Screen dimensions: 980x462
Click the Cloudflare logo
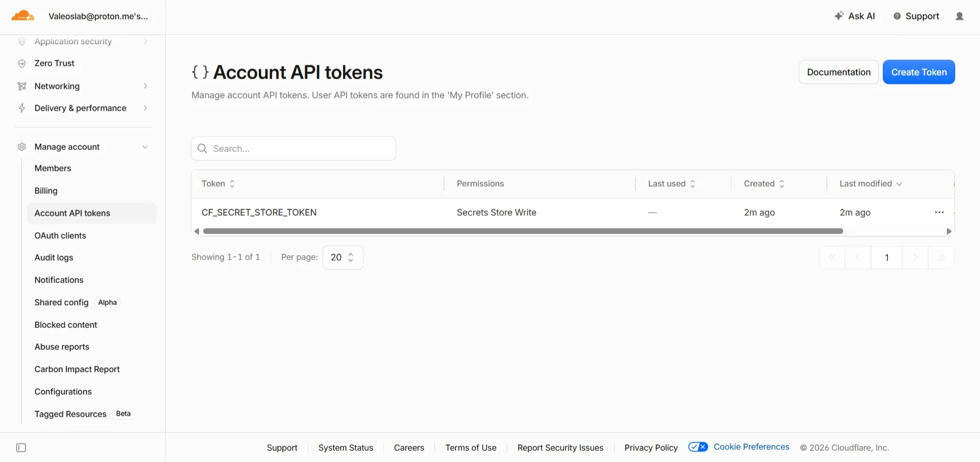pyautogui.click(x=23, y=16)
